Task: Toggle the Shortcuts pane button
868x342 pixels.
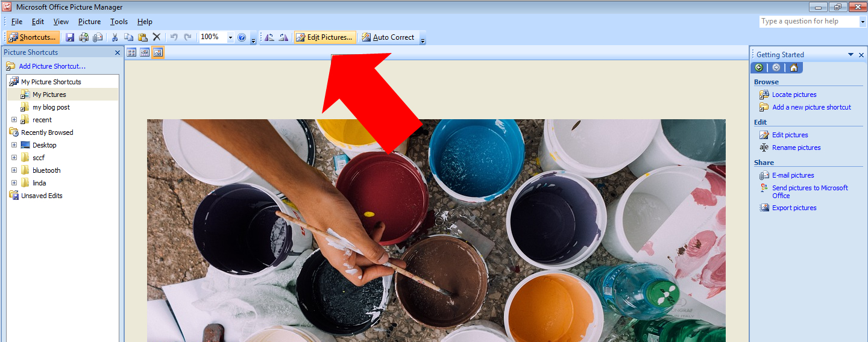Action: point(33,37)
